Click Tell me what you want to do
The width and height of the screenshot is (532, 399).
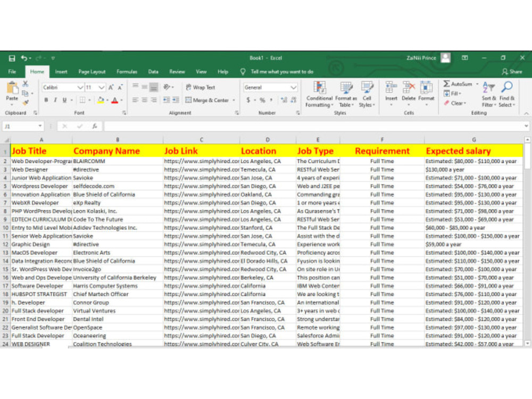(x=282, y=72)
